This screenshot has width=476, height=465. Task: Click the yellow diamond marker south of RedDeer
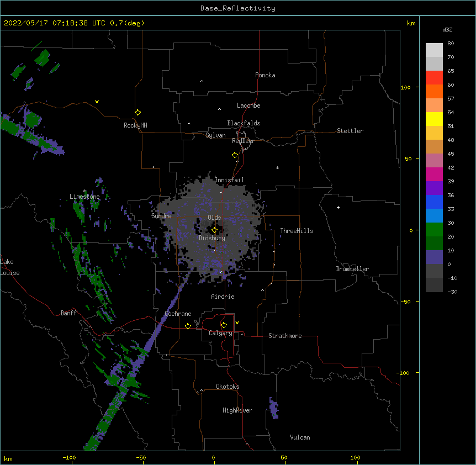tap(235, 155)
